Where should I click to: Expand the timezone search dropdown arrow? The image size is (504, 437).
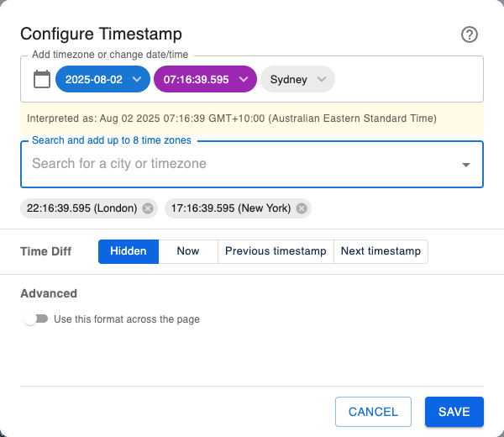[465, 165]
